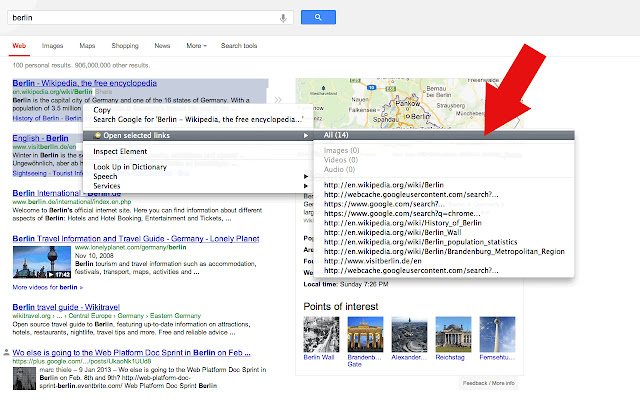Click the person icon beside Doc Sprint result
This screenshot has height=400, width=640.
tap(6, 354)
